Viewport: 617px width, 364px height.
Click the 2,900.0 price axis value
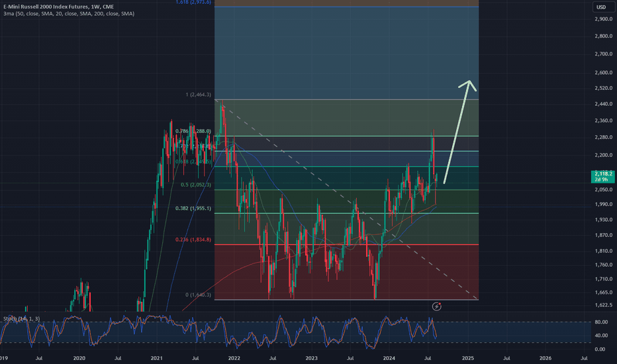pyautogui.click(x=604, y=19)
